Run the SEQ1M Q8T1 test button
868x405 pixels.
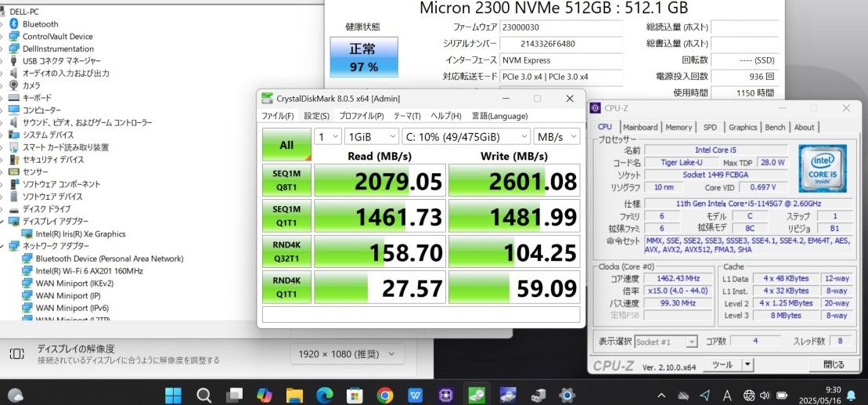pos(286,180)
